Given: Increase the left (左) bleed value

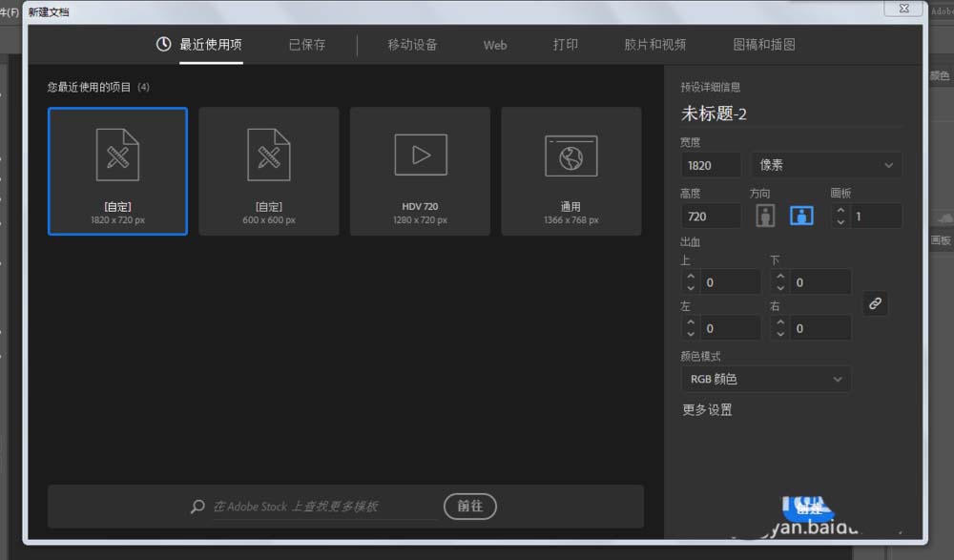Looking at the screenshot, I should pos(691,322).
